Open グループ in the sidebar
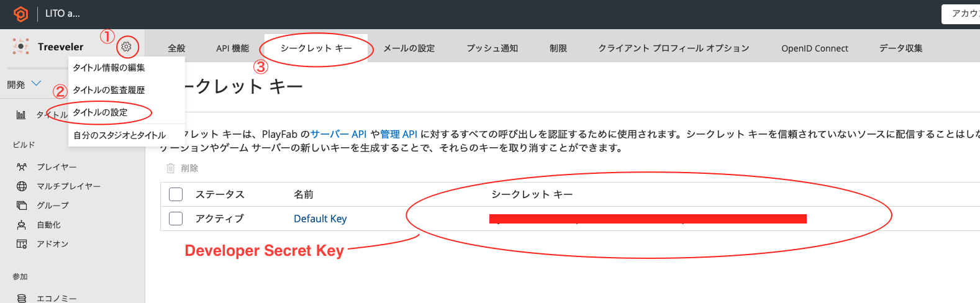This screenshot has height=303, width=980. tap(53, 206)
